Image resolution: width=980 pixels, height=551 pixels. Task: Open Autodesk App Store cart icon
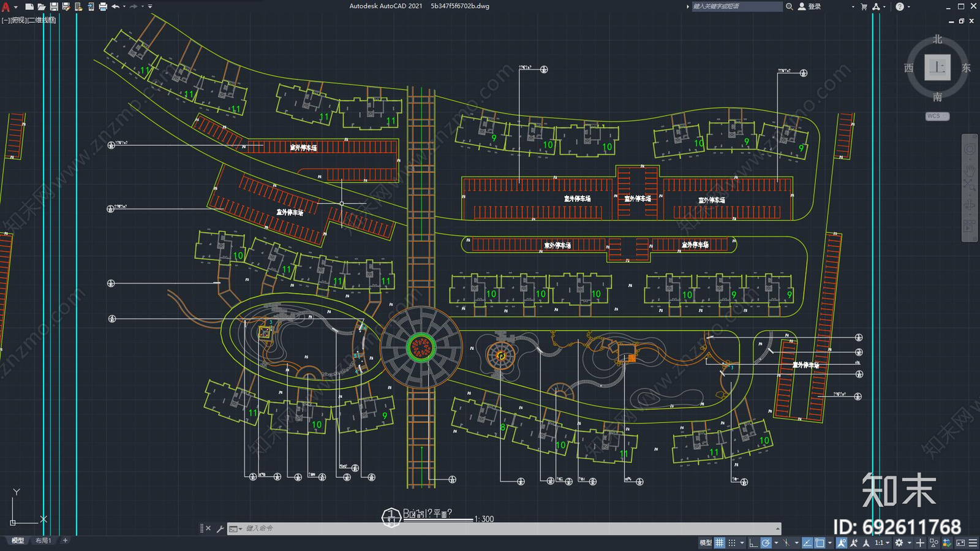click(864, 6)
